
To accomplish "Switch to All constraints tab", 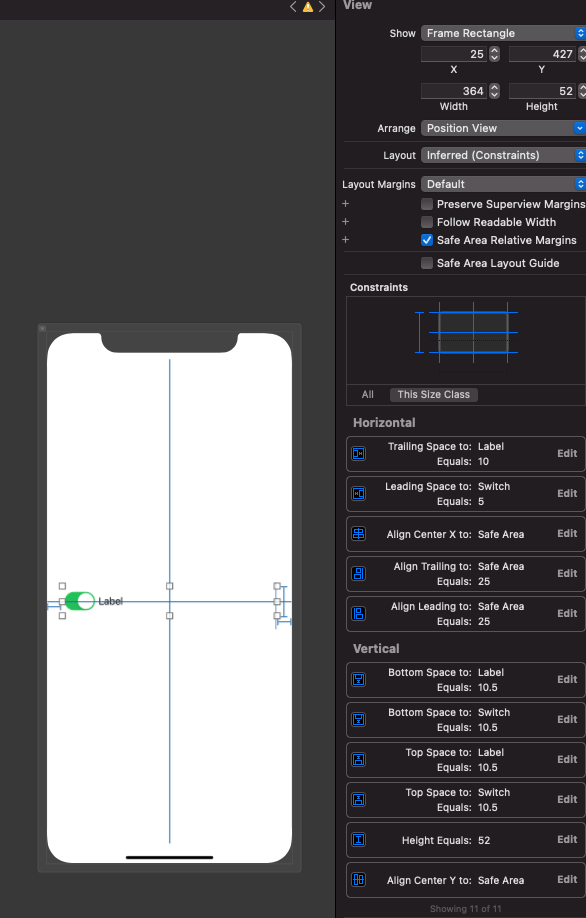I will (x=368, y=395).
